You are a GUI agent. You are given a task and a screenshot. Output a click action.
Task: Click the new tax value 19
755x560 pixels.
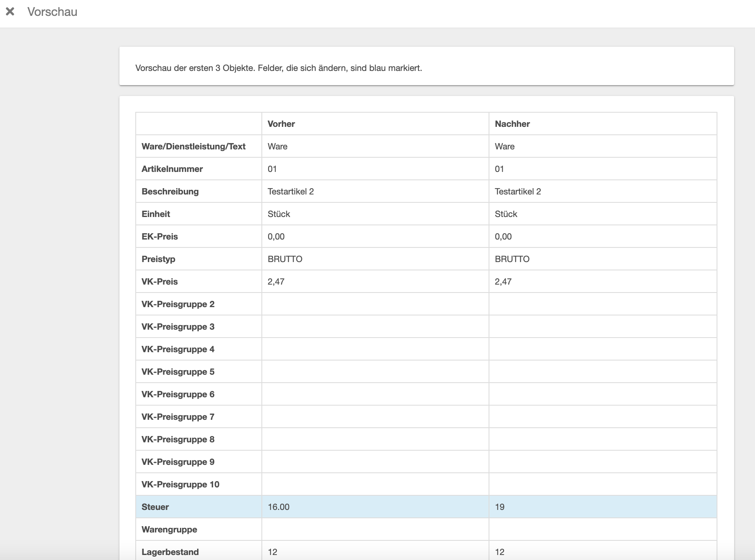coord(499,507)
